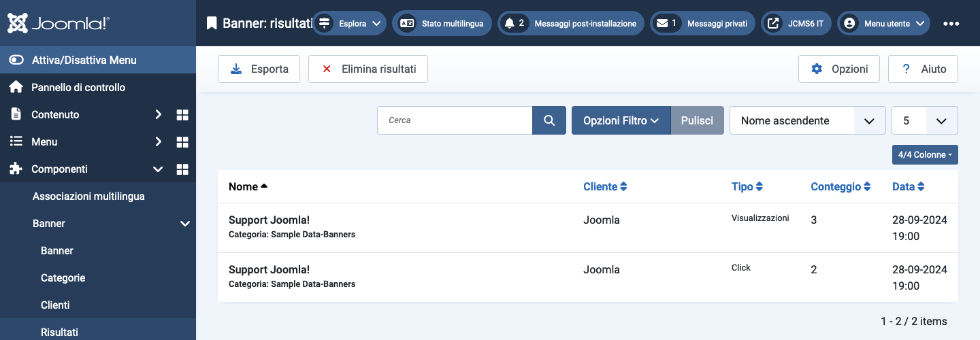The height and width of the screenshot is (340, 980).
Task: Open the Menu utente dropdown
Action: coord(884,23)
